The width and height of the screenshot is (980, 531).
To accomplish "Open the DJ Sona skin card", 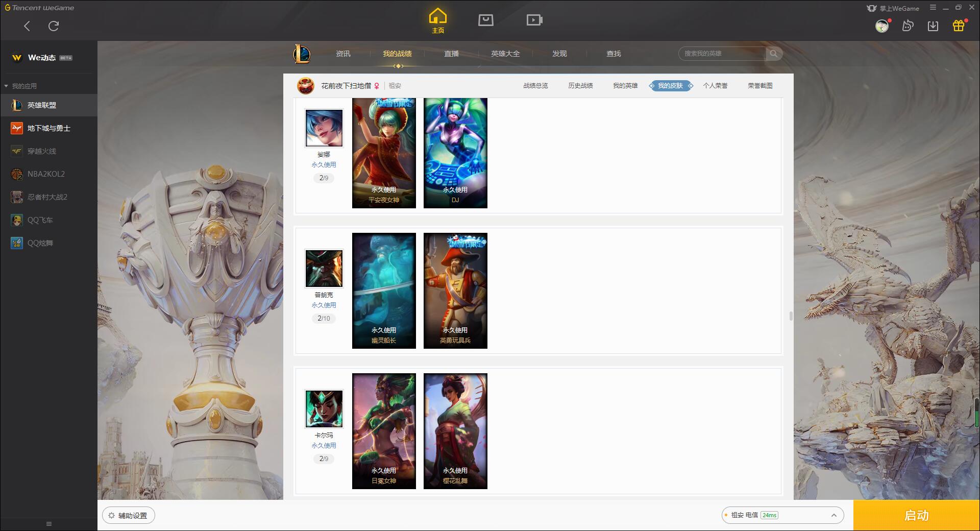I will [x=455, y=153].
